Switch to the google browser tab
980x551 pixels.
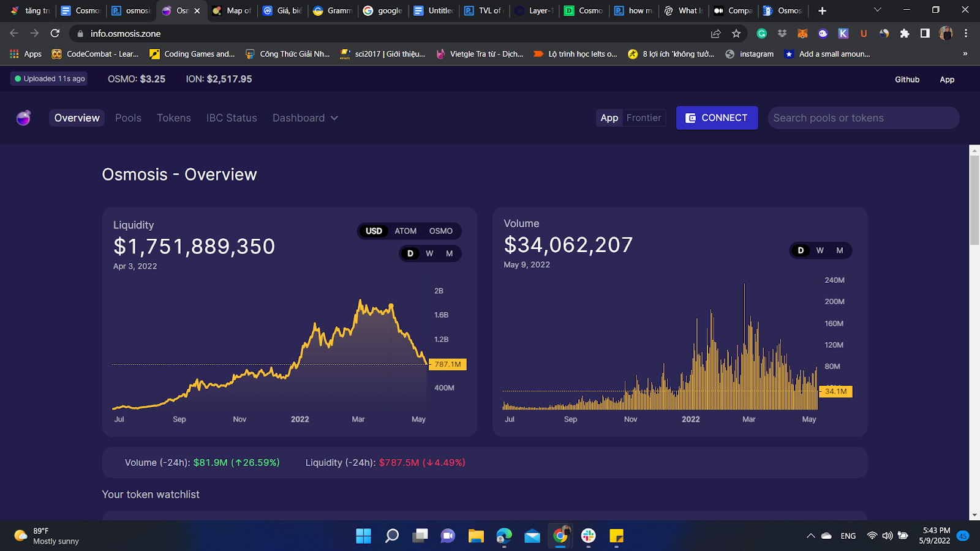pos(384,10)
